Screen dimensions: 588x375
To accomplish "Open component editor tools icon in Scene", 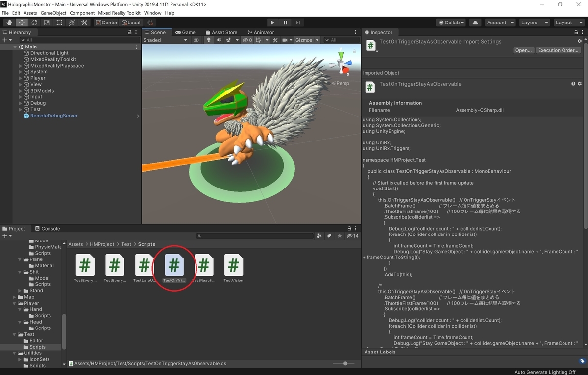I will coord(275,40).
